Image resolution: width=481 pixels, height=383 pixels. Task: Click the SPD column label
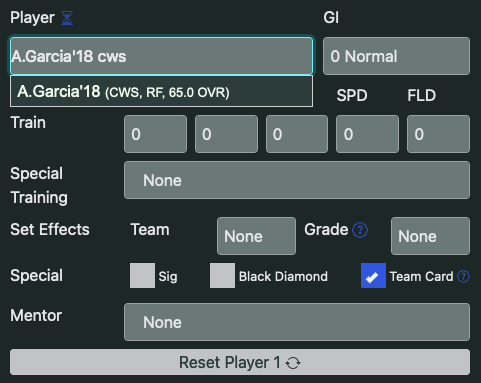click(352, 96)
